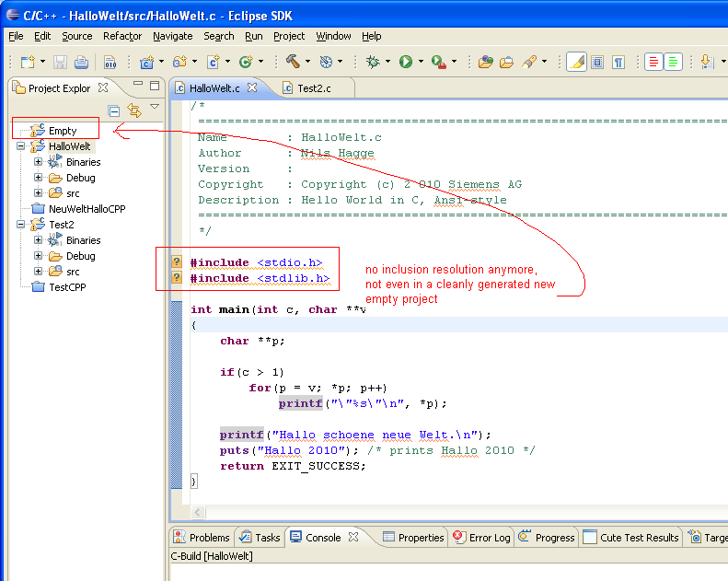Click the first include warning marker

[x=177, y=261]
